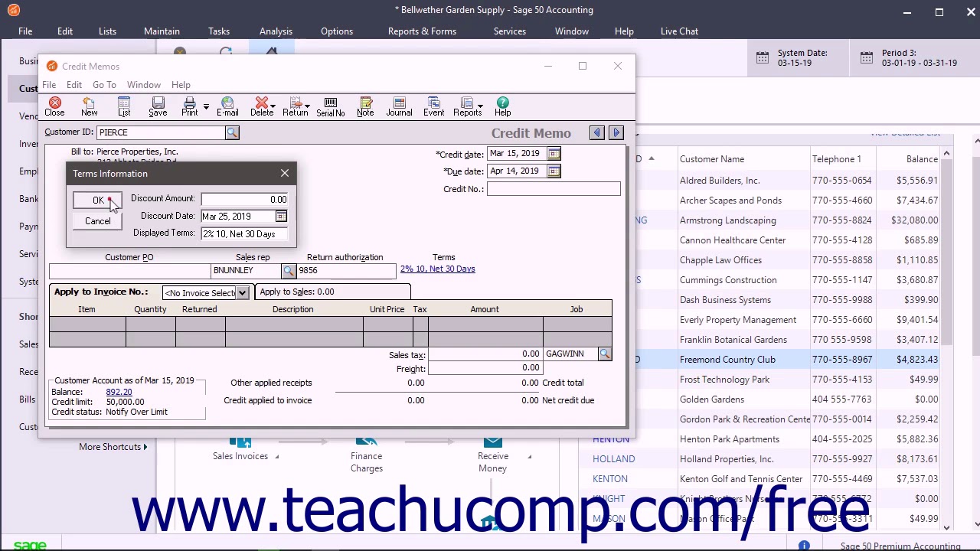Image resolution: width=980 pixels, height=551 pixels.
Task: Click the Customer PO field
Action: point(129,271)
